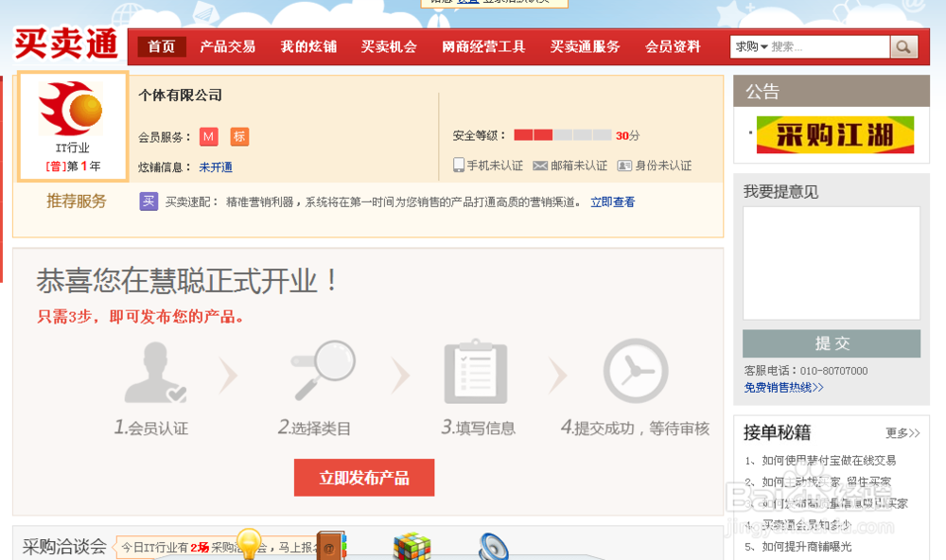This screenshot has height=560, width=946.
Task: Open 更多>> in 接单秘籍
Action: 902,432
